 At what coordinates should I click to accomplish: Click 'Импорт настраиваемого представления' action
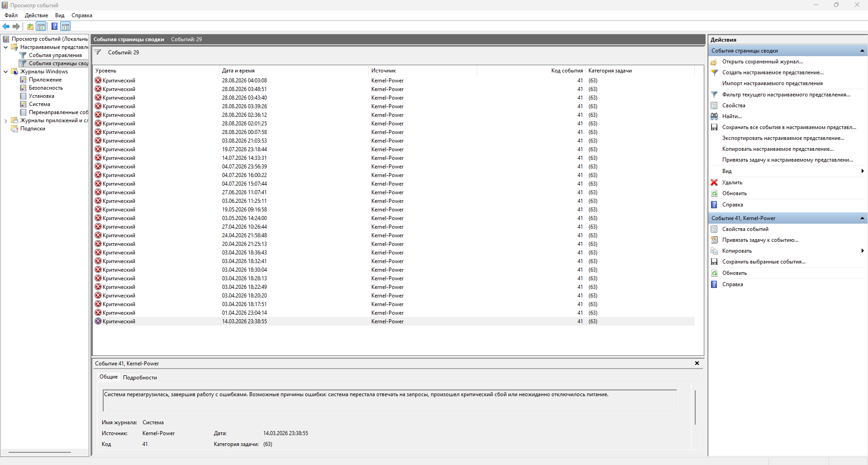coord(773,83)
